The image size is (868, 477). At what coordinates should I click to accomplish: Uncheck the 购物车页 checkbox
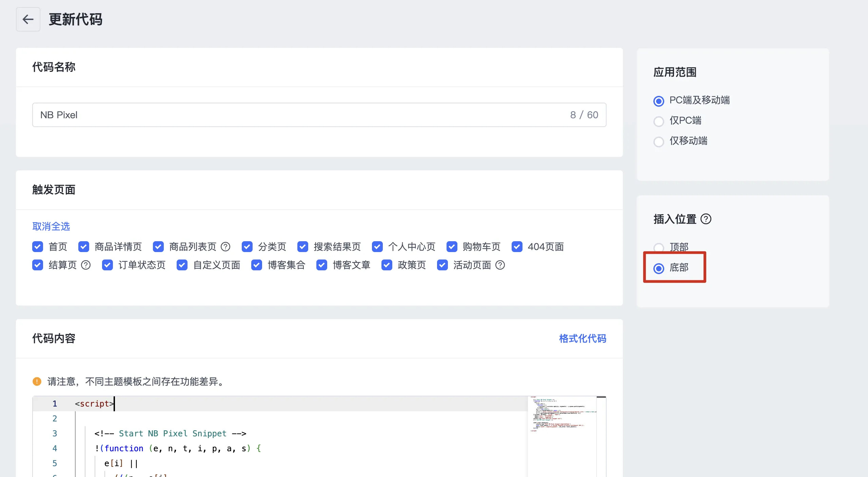click(452, 247)
